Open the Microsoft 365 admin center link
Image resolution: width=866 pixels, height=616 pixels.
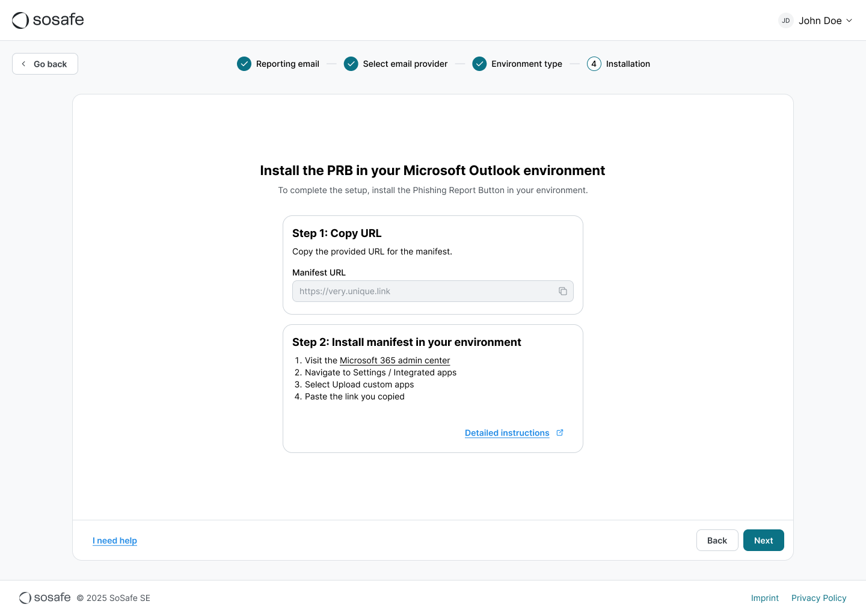tap(395, 360)
